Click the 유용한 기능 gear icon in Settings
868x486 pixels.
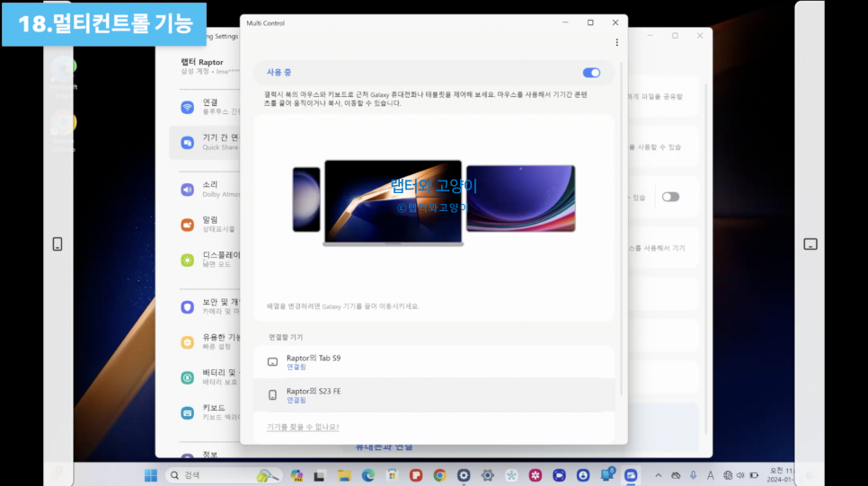pos(188,342)
